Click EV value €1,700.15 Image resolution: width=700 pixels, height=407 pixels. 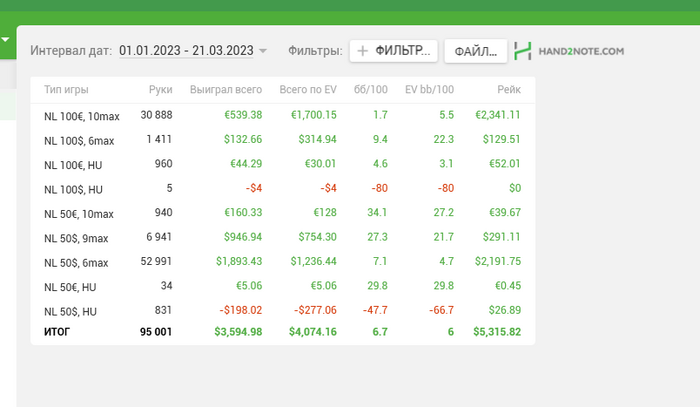click(313, 115)
